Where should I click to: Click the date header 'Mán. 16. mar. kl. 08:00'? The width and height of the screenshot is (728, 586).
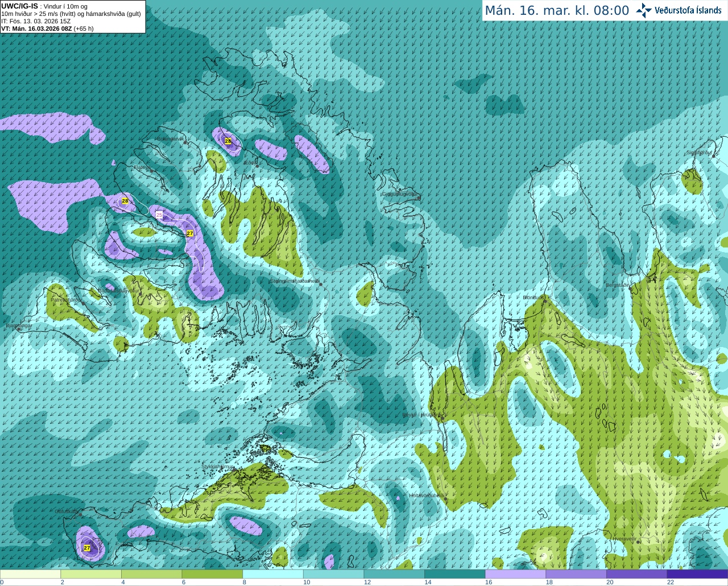coord(557,11)
